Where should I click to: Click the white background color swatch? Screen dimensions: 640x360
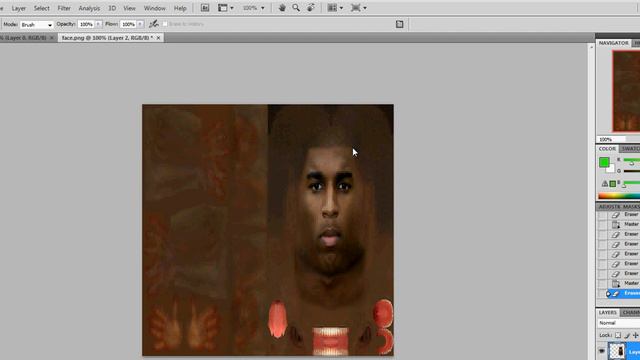tap(611, 169)
